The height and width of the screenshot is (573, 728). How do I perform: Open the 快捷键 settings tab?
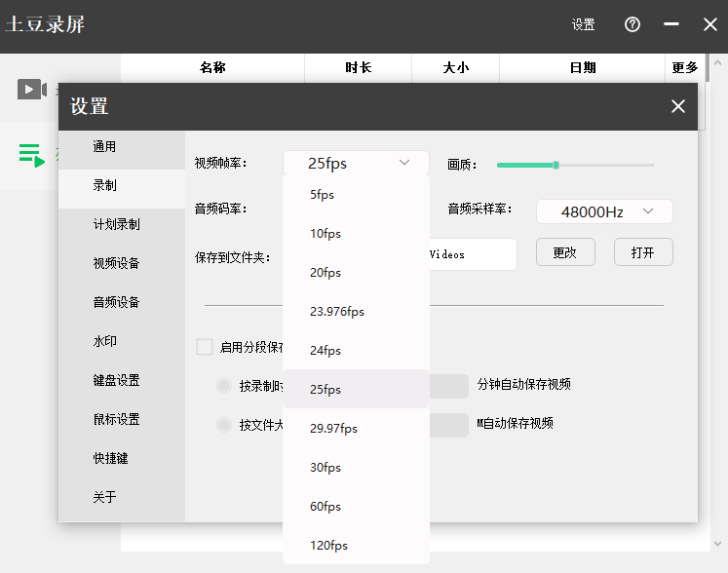pyautogui.click(x=110, y=458)
